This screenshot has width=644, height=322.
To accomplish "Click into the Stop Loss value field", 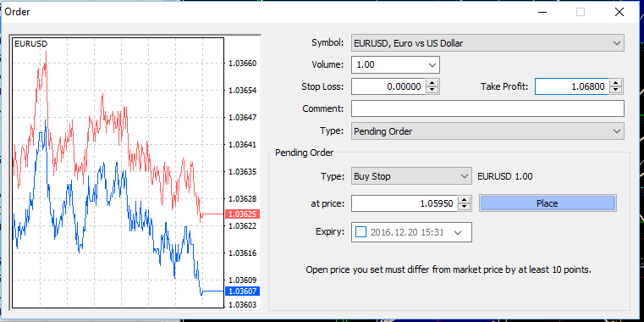I will (388, 86).
